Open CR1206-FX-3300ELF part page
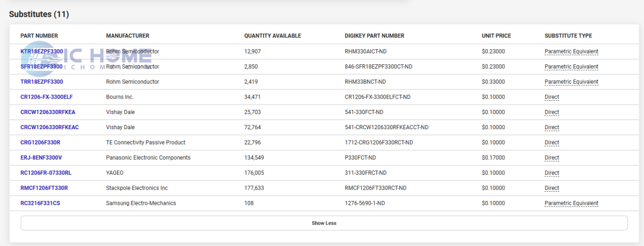Screen dimensions: 644x246 46,97
